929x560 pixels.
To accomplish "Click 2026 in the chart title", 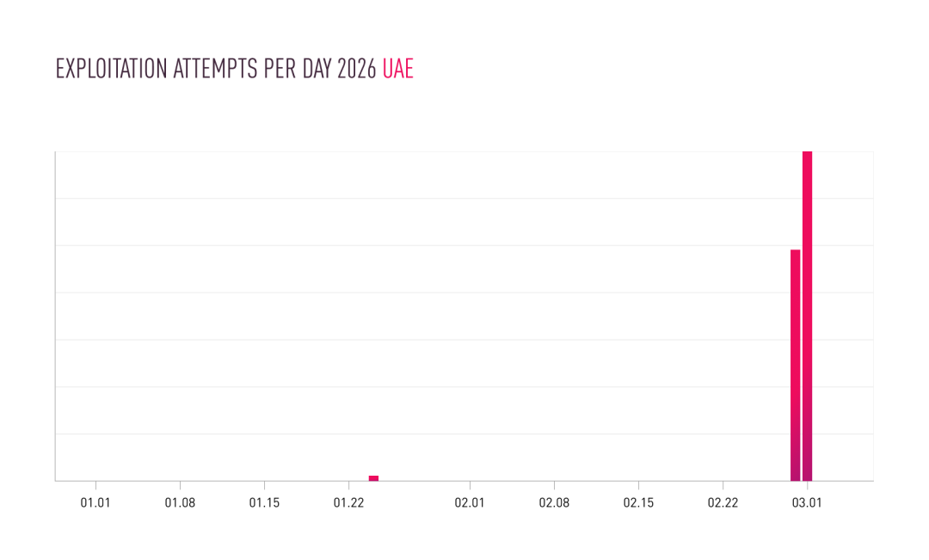I will point(356,70).
